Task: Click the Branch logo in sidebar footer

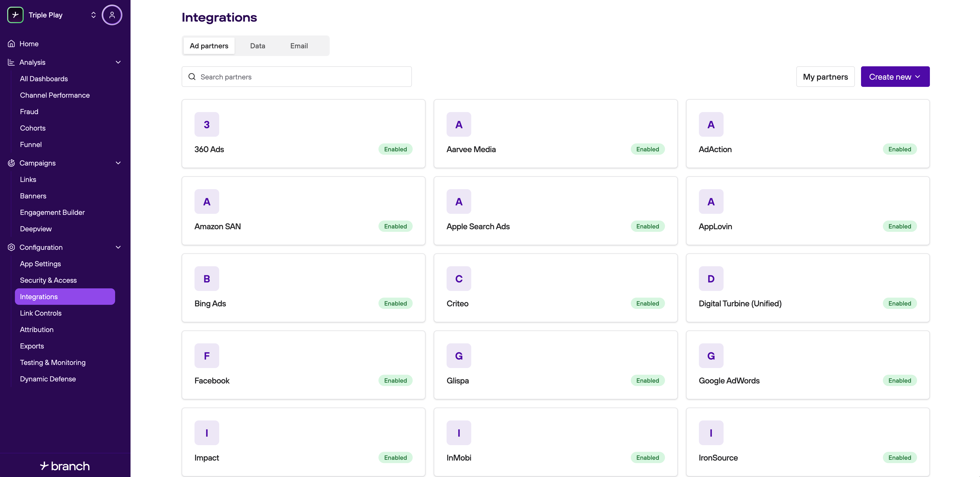Action: click(x=65, y=466)
